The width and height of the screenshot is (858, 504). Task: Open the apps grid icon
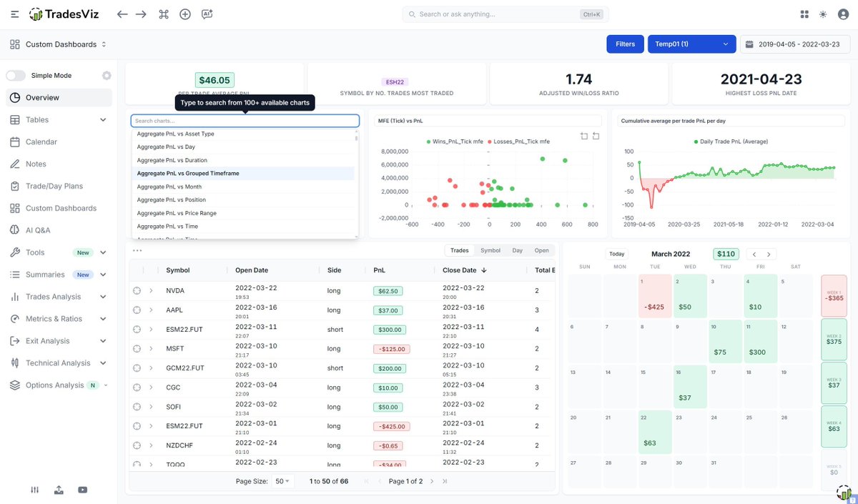pos(804,14)
